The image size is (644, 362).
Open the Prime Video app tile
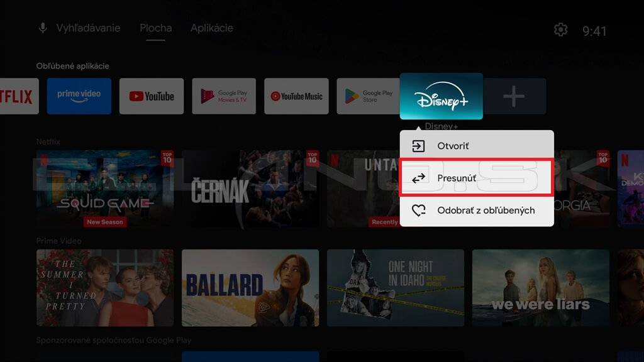coord(79,96)
